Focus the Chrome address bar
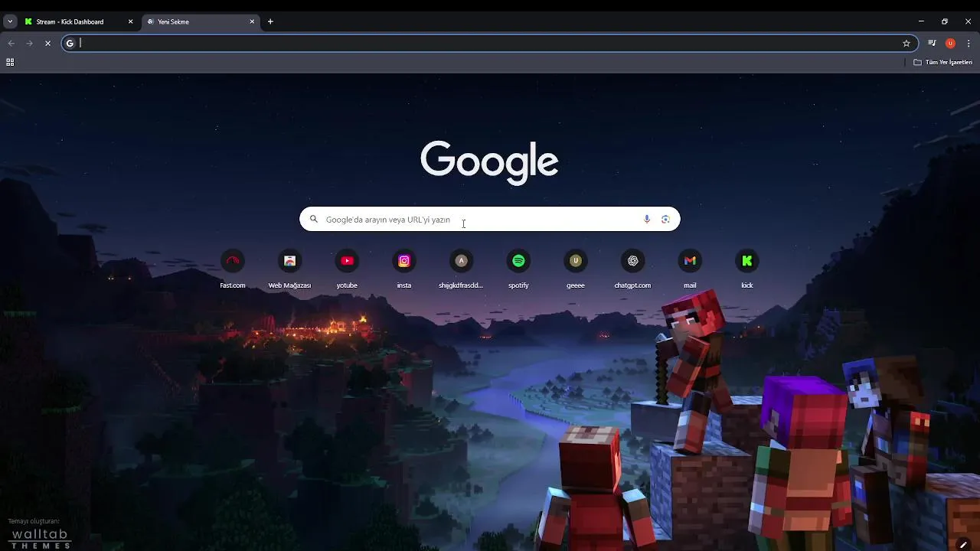 point(490,44)
